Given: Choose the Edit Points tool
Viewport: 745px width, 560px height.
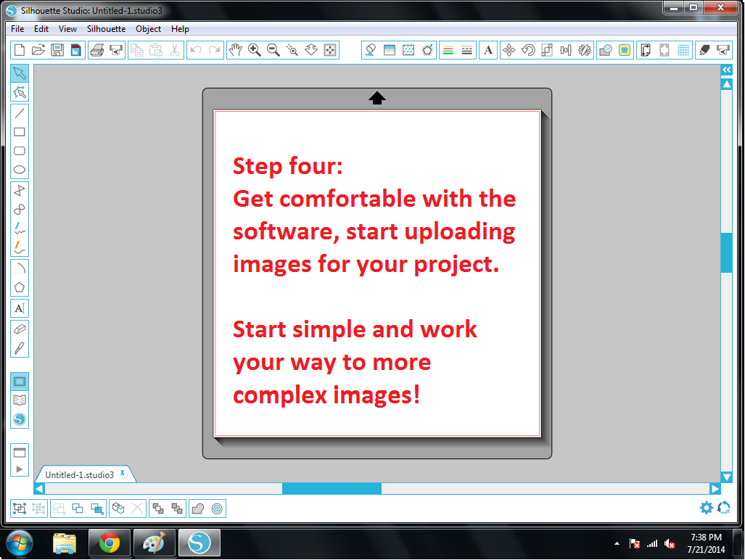Looking at the screenshot, I should click(20, 92).
